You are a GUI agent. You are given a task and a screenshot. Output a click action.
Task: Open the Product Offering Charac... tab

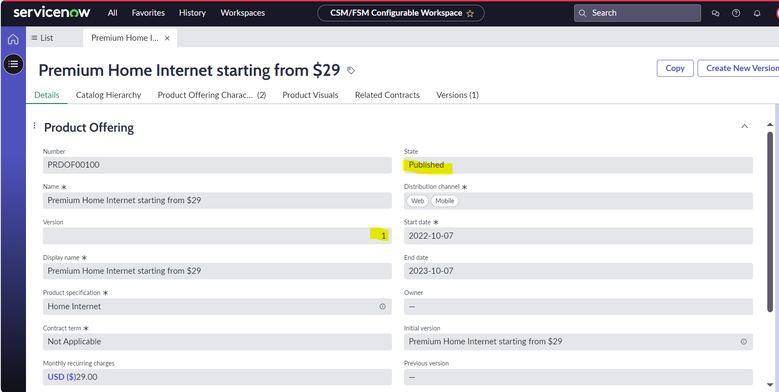(x=212, y=95)
